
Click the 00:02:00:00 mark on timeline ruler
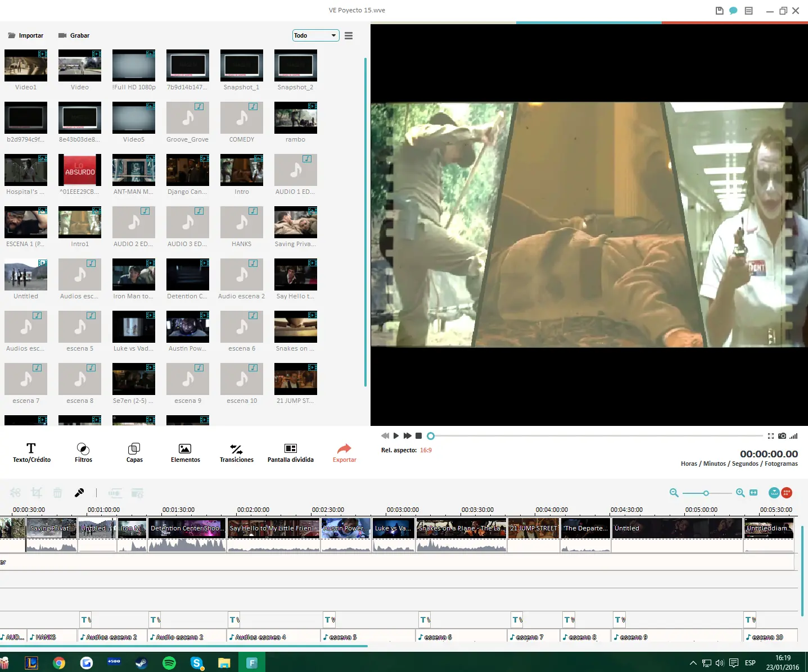click(253, 510)
